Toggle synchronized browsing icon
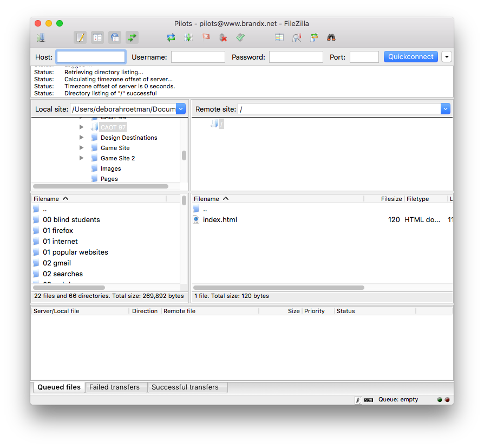This screenshot has height=448, width=484. click(314, 38)
